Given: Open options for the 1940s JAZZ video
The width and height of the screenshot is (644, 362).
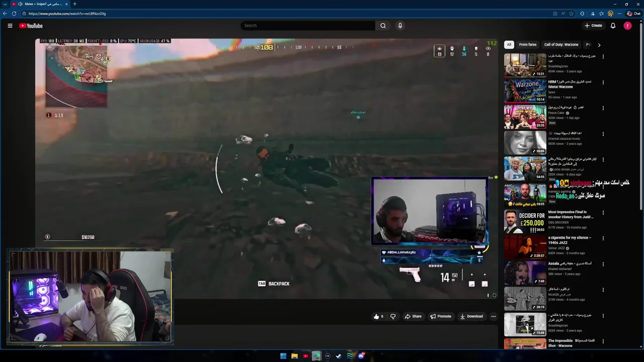Looking at the screenshot, I should coord(603,238).
